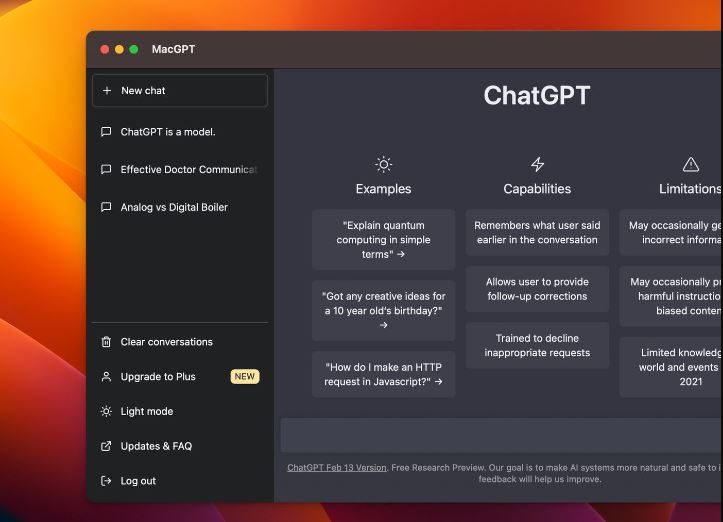Click the Examples column heading
This screenshot has height=522, width=723.
tap(383, 189)
